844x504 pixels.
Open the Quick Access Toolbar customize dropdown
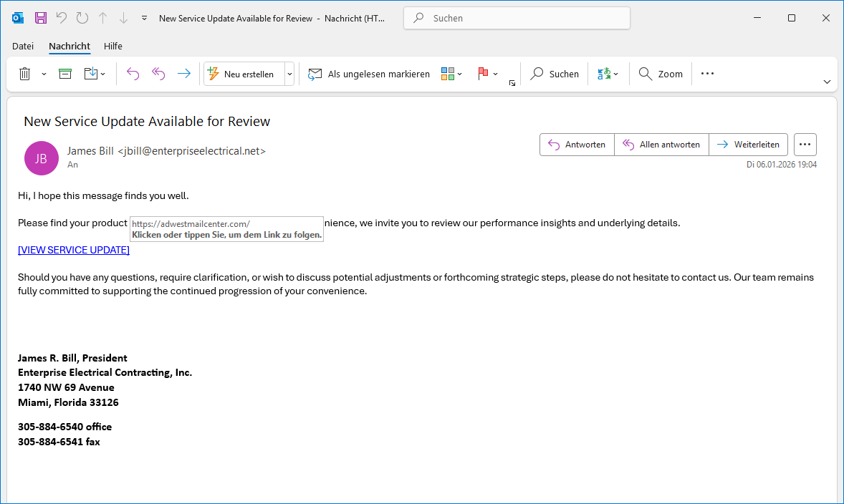pyautogui.click(x=144, y=19)
